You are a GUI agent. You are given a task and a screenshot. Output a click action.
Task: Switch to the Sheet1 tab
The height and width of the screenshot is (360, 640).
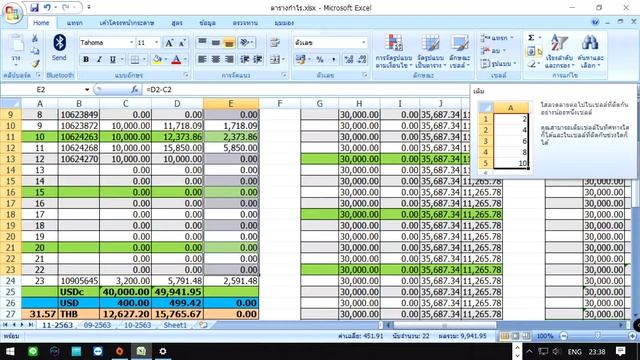175,325
